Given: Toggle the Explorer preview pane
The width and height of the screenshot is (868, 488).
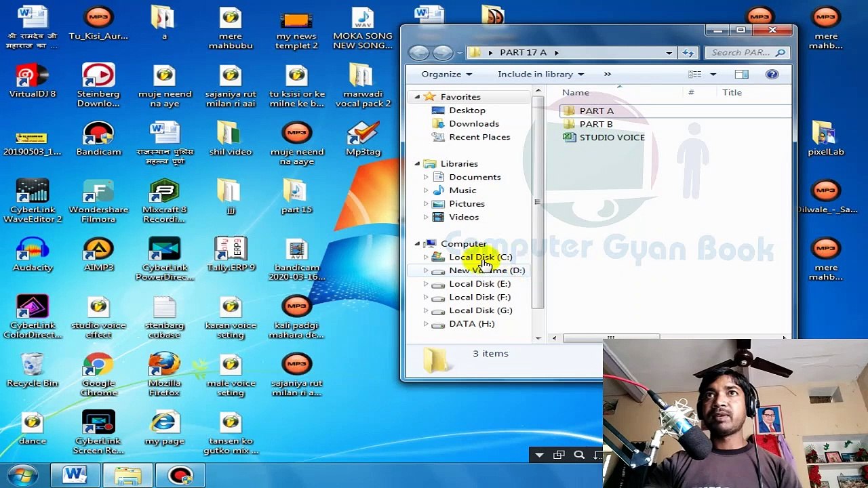Looking at the screenshot, I should pyautogui.click(x=741, y=74).
